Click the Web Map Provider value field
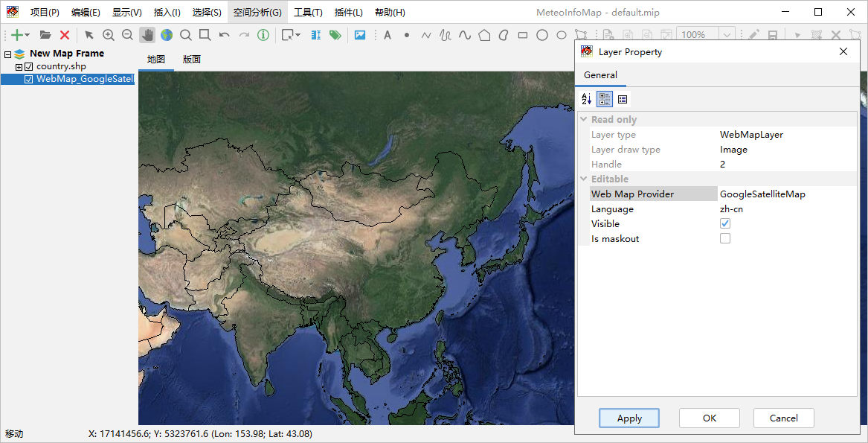Image resolution: width=868 pixels, height=443 pixels. point(787,194)
